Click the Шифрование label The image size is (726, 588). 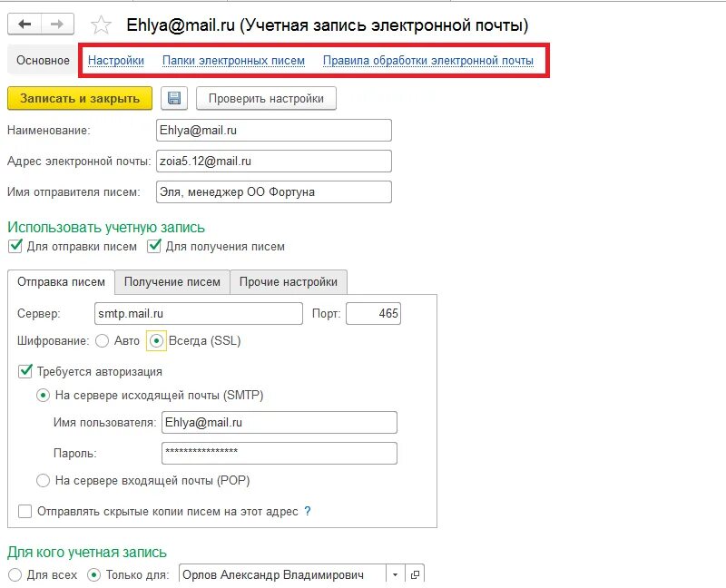coord(53,341)
